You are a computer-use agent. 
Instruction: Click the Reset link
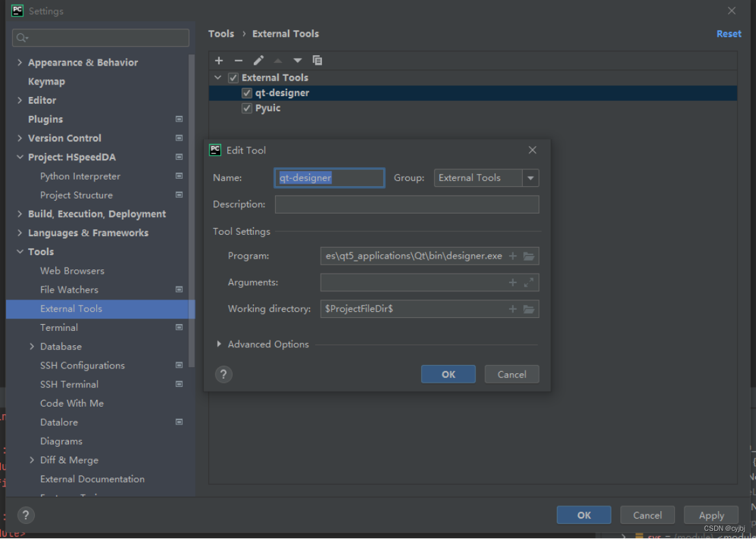[729, 33]
